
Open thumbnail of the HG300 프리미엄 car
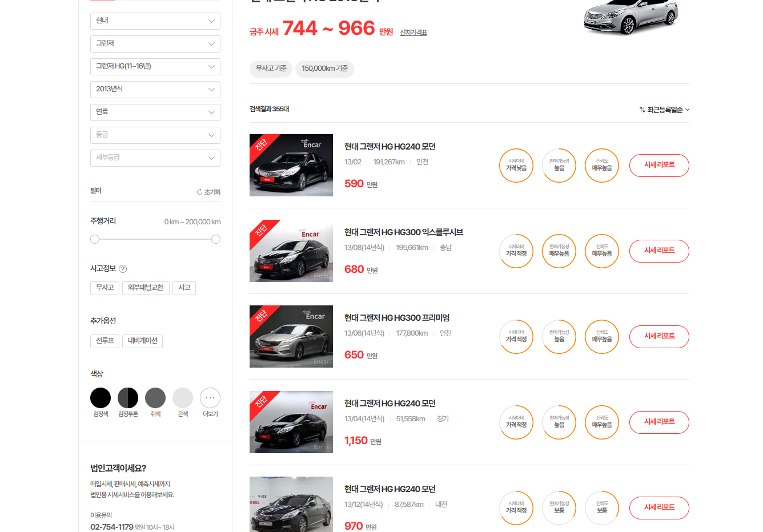click(291, 337)
